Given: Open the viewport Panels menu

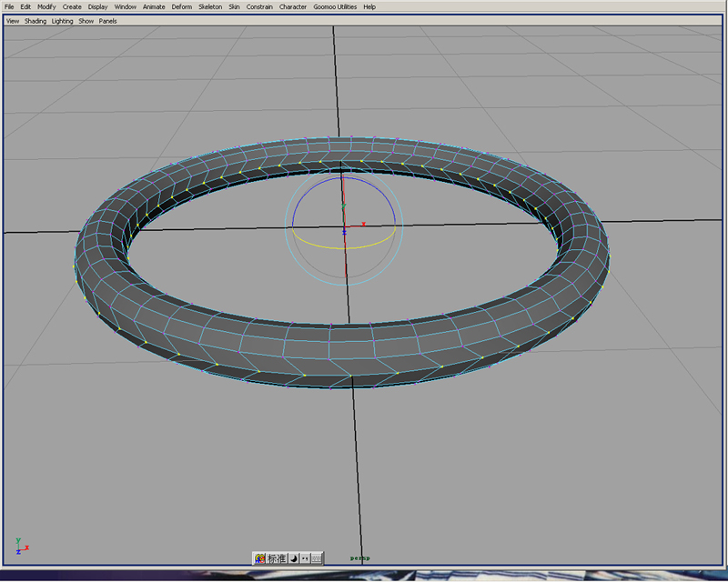Looking at the screenshot, I should point(107,21).
